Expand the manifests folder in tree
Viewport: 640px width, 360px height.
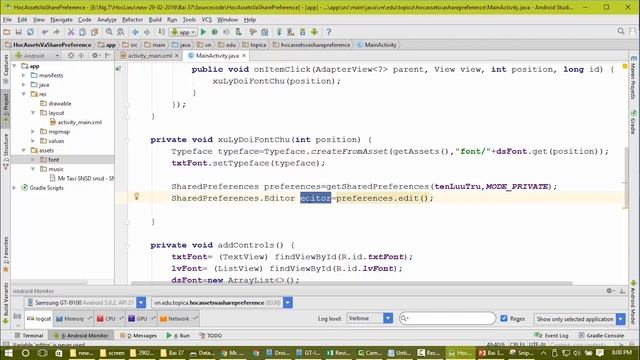point(24,75)
